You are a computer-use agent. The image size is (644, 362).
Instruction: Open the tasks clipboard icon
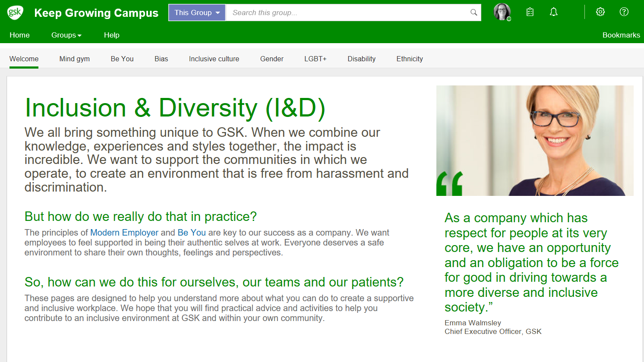click(530, 12)
